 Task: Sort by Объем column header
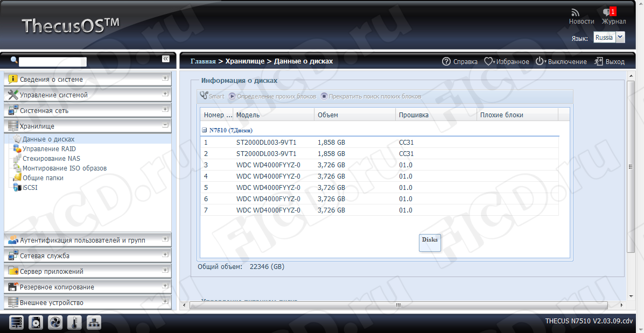pyautogui.click(x=355, y=115)
